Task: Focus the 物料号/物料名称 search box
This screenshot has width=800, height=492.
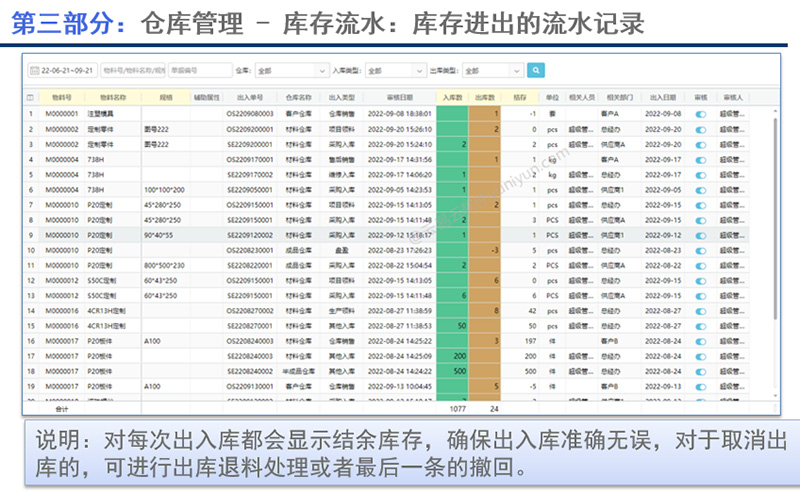Action: click(x=133, y=70)
